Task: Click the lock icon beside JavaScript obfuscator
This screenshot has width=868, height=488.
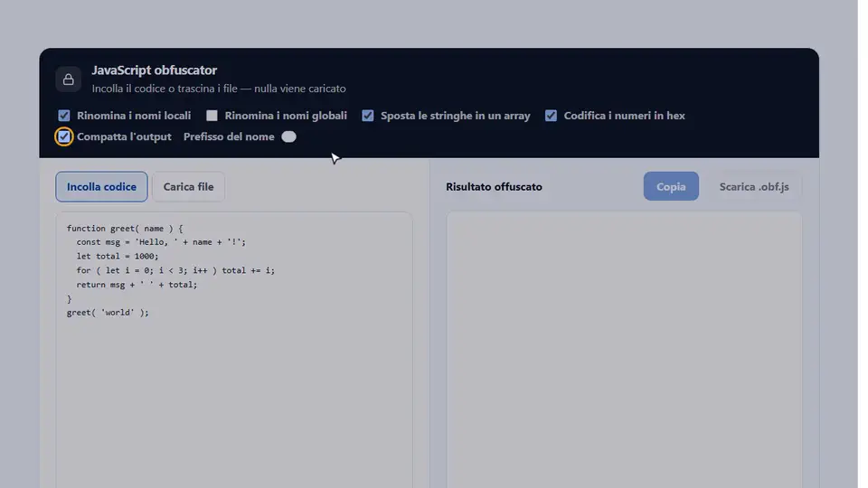Action: (x=68, y=80)
